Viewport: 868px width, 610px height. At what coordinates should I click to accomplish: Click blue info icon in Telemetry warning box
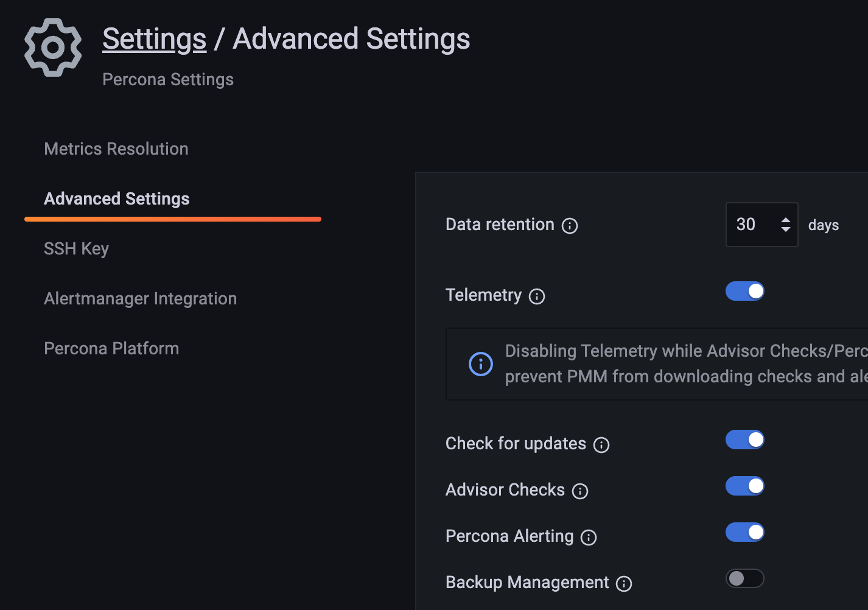click(481, 364)
